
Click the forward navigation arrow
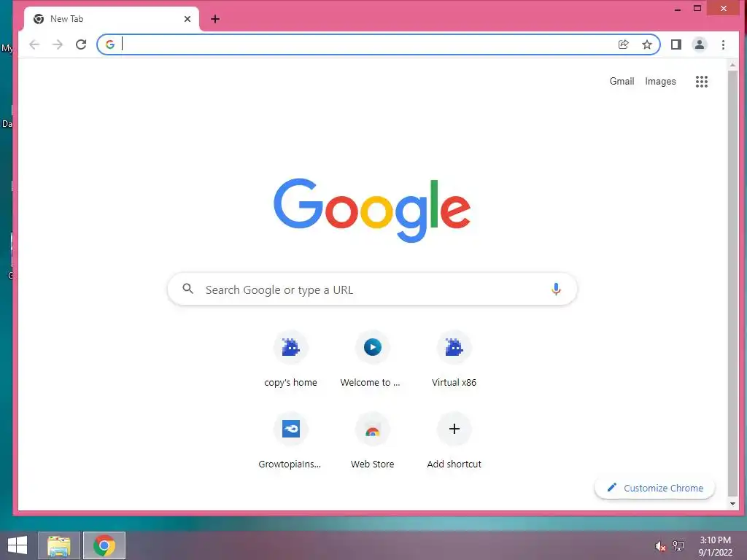58,44
